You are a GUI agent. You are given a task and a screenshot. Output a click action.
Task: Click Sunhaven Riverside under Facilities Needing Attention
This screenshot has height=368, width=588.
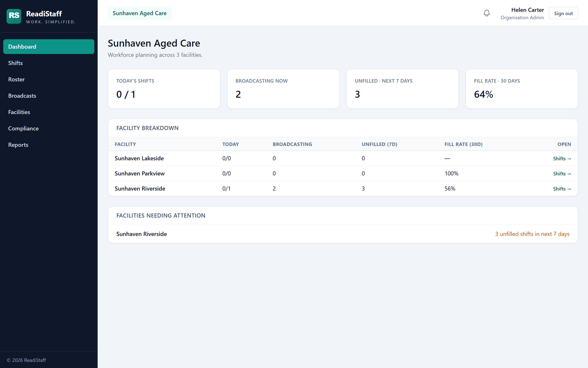141,234
